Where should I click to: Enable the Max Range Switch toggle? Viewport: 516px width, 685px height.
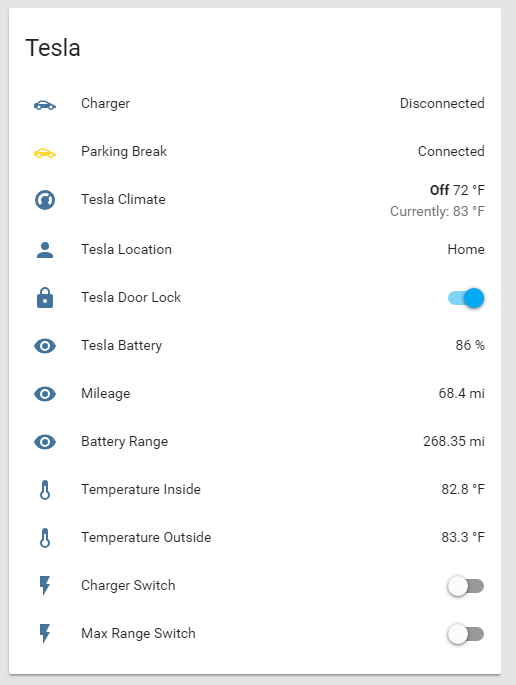(x=466, y=634)
